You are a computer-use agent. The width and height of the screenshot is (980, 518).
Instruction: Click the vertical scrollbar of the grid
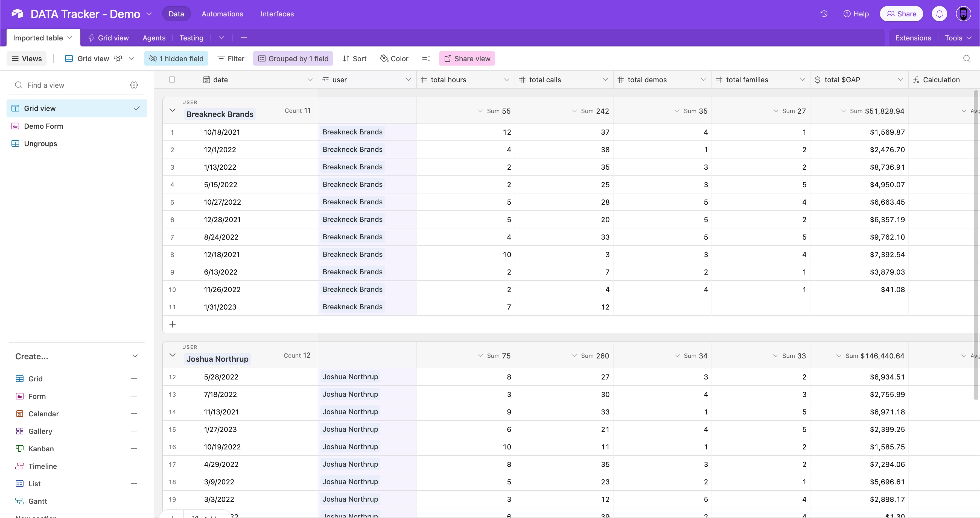coord(976,245)
